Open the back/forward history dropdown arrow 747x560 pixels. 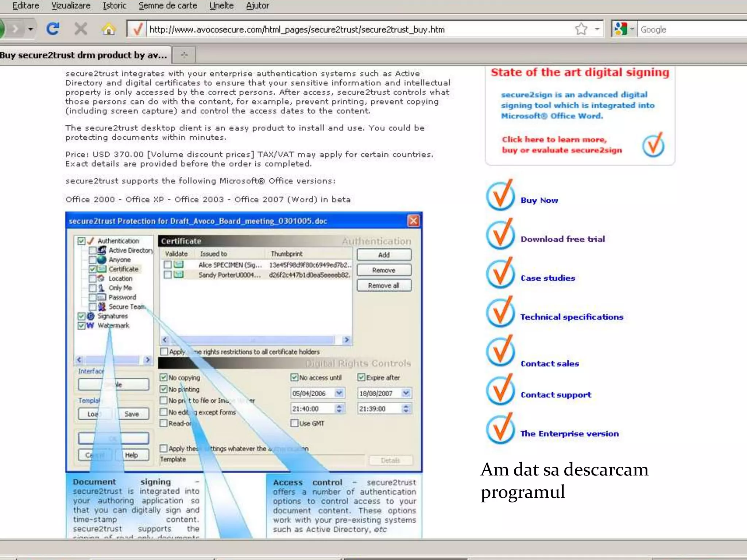click(x=31, y=29)
